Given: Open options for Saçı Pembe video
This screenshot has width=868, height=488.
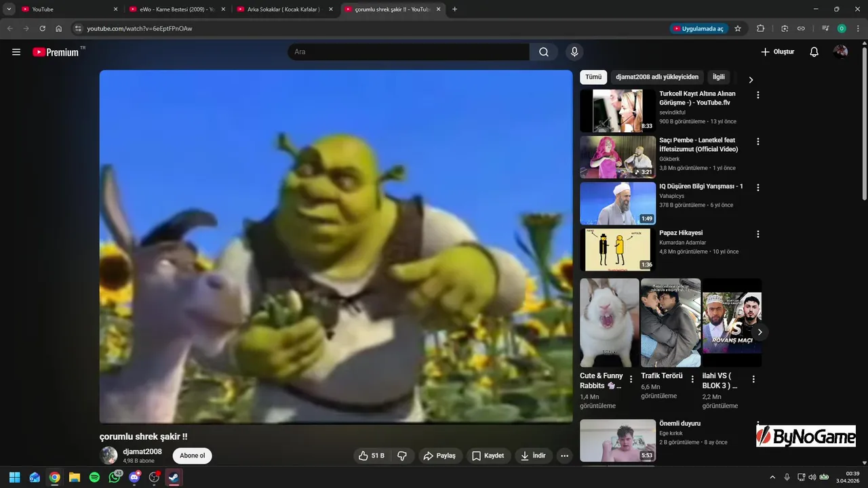Looking at the screenshot, I should 758,142.
